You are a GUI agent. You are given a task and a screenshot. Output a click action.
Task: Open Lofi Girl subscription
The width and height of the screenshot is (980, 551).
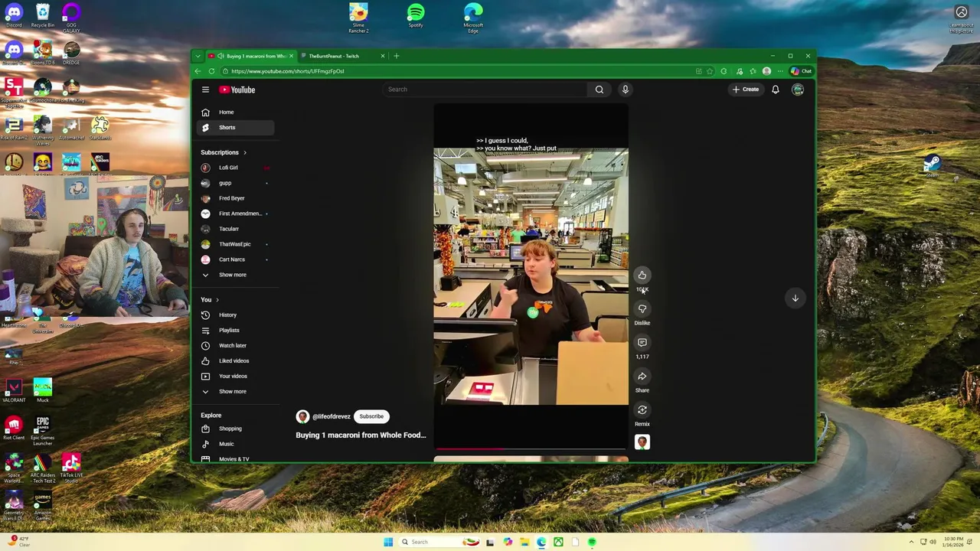click(x=235, y=168)
